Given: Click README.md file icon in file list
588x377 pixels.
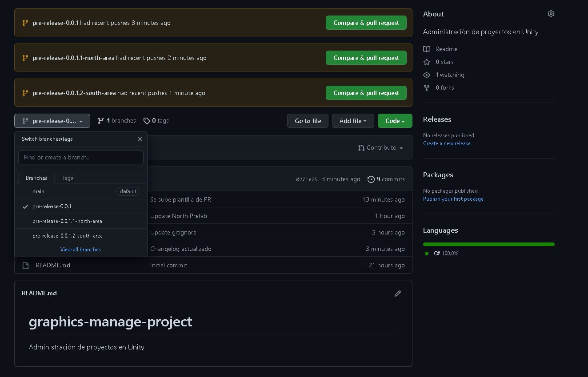Looking at the screenshot, I should 26,266.
